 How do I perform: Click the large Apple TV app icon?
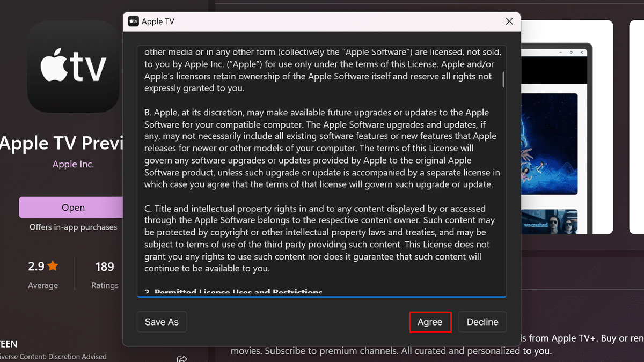coord(74,67)
